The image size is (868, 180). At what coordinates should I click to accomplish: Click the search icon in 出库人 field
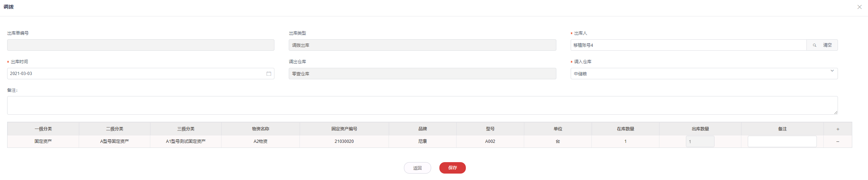click(814, 45)
